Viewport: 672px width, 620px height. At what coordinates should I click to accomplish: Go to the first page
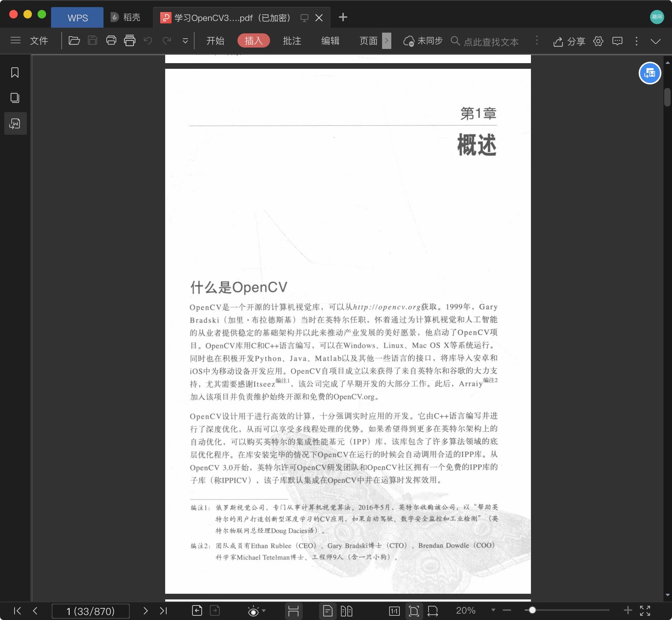click(17, 611)
